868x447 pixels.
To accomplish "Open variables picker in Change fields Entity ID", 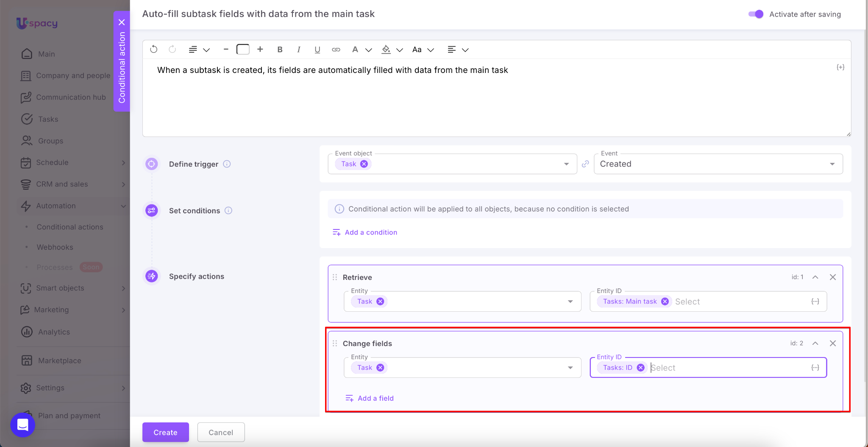I will pos(815,368).
